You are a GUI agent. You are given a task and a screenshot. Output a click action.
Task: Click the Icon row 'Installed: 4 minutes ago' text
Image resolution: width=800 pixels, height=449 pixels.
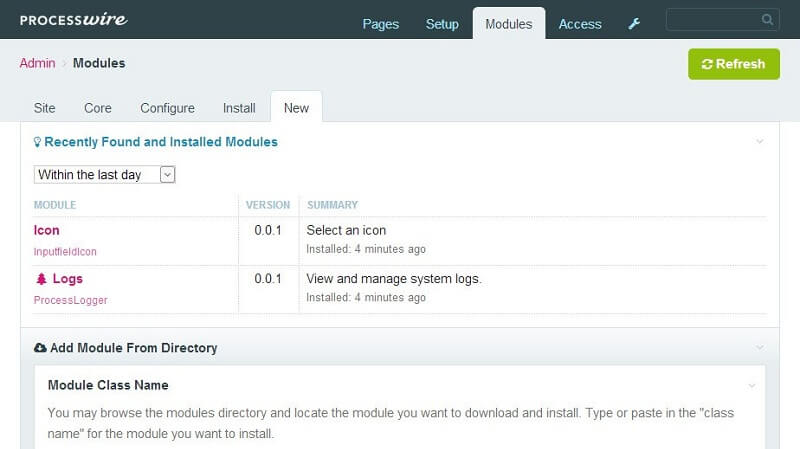coord(366,249)
